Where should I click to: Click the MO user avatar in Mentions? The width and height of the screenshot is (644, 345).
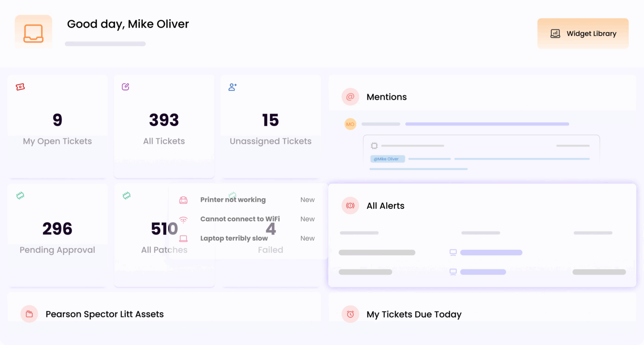coord(350,124)
